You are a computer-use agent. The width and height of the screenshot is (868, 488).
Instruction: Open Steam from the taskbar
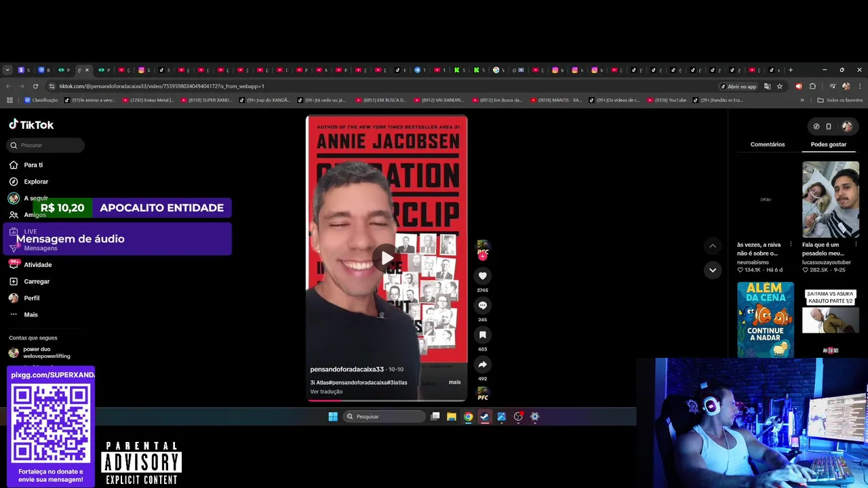(x=485, y=417)
